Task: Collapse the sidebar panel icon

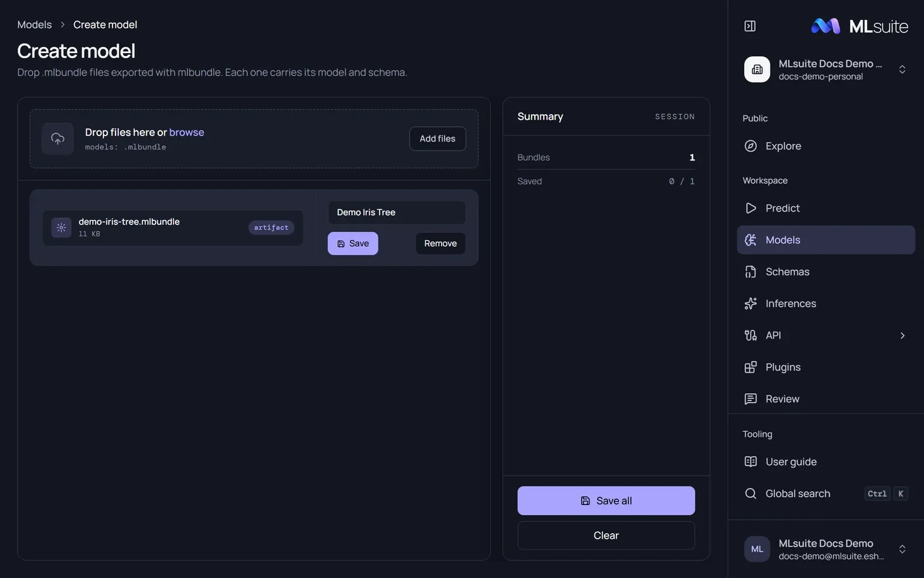Action: 750,26
